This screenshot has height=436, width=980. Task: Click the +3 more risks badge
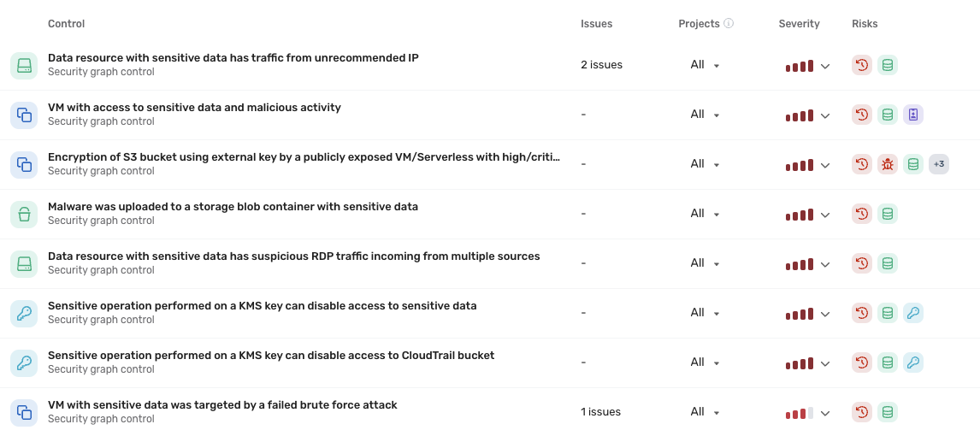(939, 164)
